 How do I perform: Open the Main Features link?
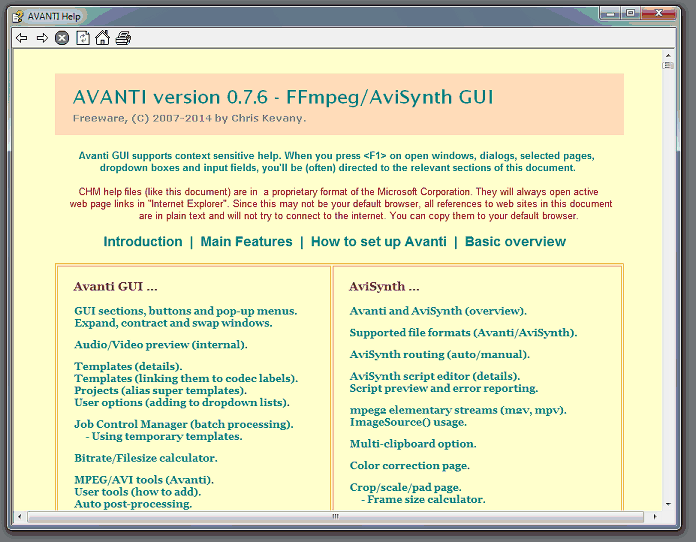246,241
